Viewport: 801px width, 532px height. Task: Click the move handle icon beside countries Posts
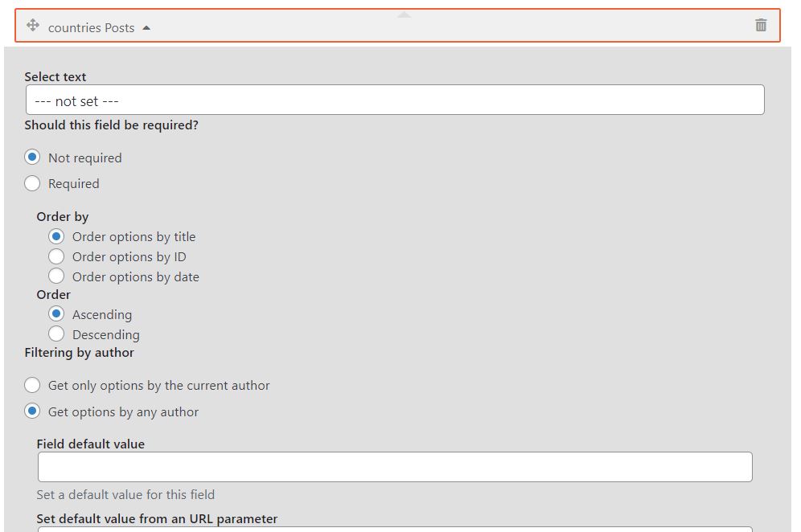click(x=33, y=25)
